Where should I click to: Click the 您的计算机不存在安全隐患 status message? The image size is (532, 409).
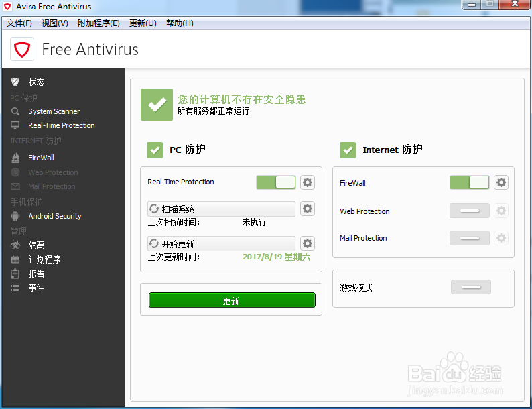click(x=242, y=99)
